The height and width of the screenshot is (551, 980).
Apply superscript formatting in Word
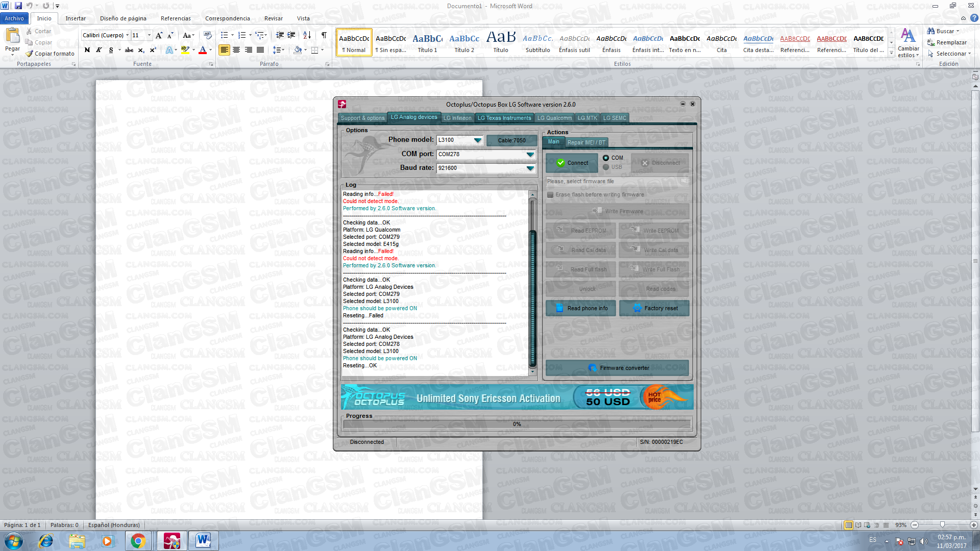point(153,50)
